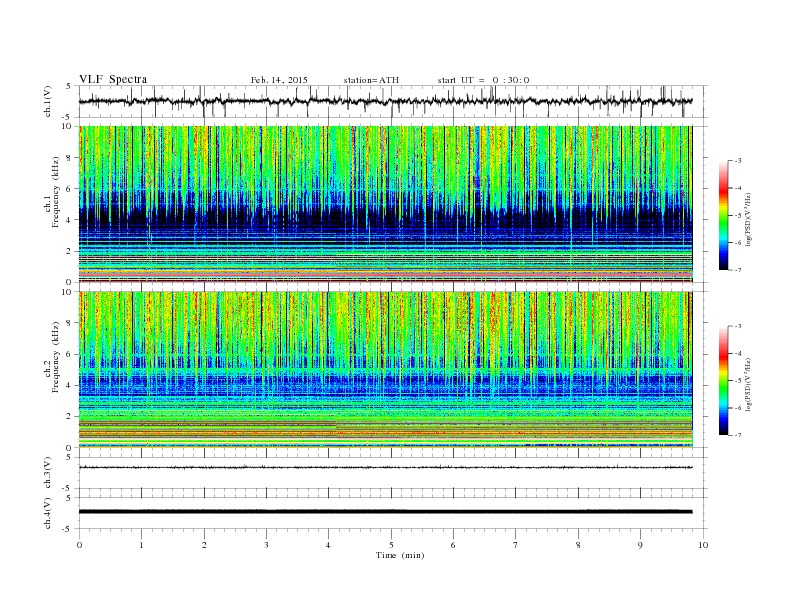Click the "-7" tick on ch.1 color bar
Viewport: 792px width, 612px height.
tap(737, 270)
